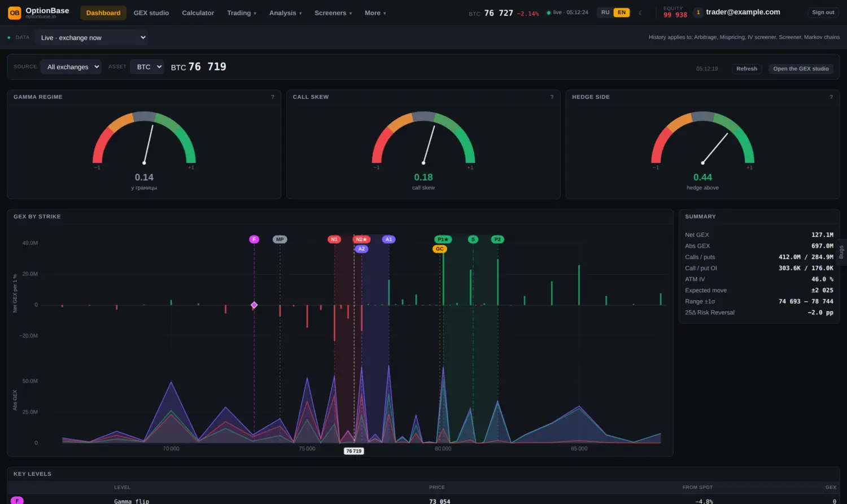The height and width of the screenshot is (504, 847).
Task: Click the Hedge Side gauge
Action: 703,138
